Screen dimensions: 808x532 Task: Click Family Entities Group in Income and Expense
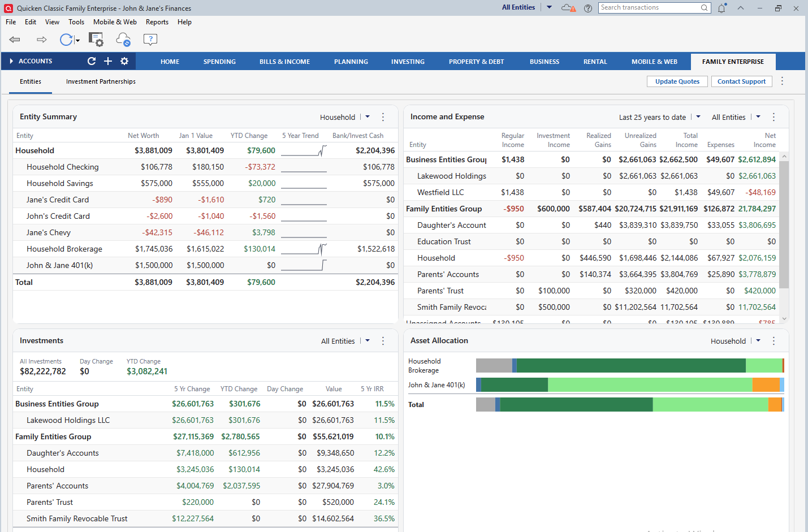tap(444, 209)
